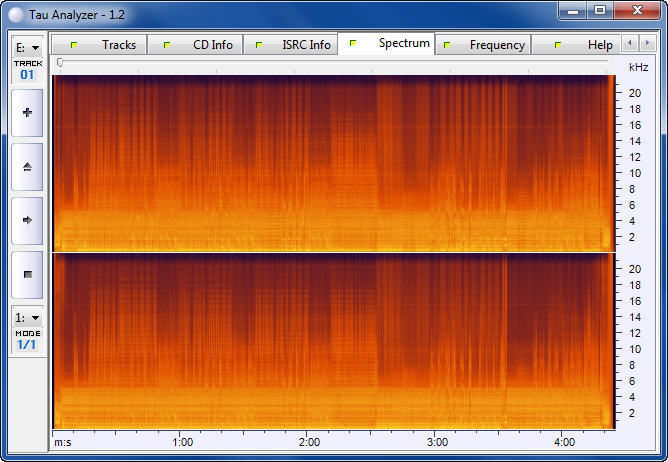Click the Tau Analyzer title bar icon

pyautogui.click(x=14, y=11)
